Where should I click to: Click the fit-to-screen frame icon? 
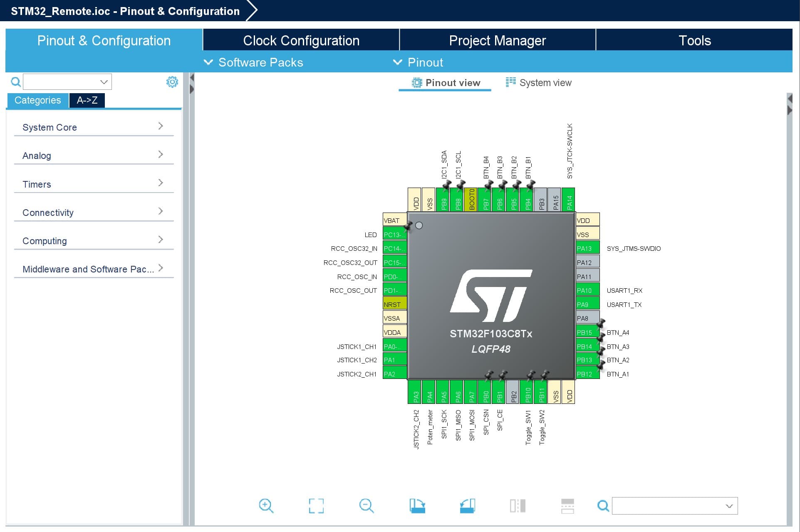[x=316, y=506]
